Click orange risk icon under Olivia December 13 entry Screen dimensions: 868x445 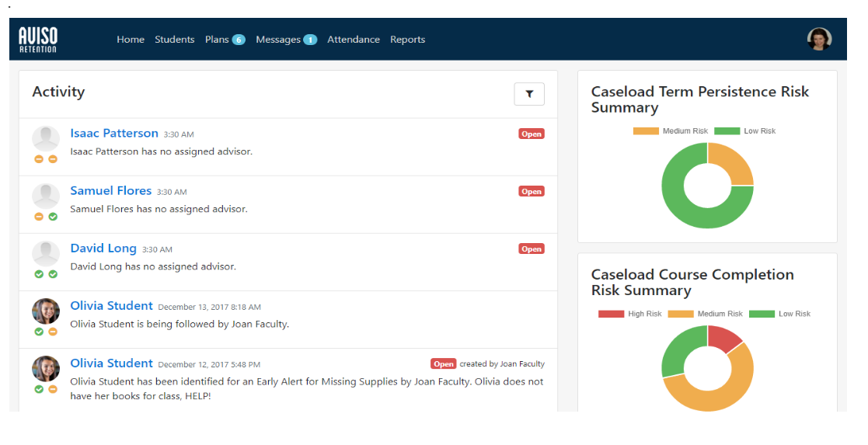pyautogui.click(x=53, y=332)
